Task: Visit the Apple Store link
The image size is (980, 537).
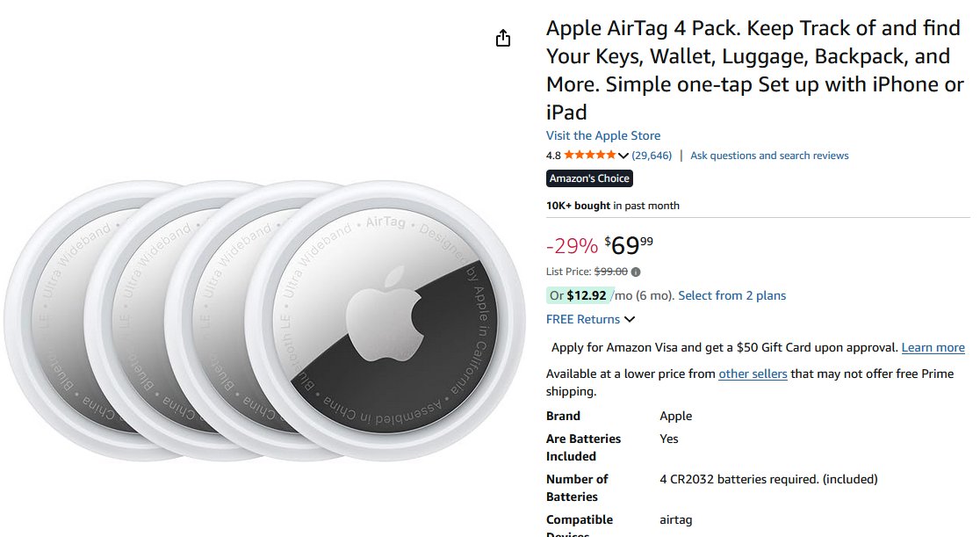Action: coord(603,135)
